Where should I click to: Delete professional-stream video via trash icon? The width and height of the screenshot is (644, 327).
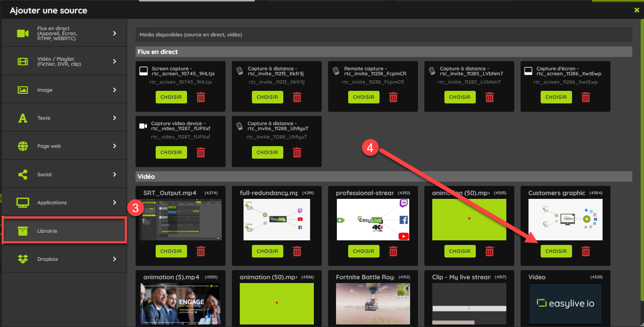tap(393, 251)
